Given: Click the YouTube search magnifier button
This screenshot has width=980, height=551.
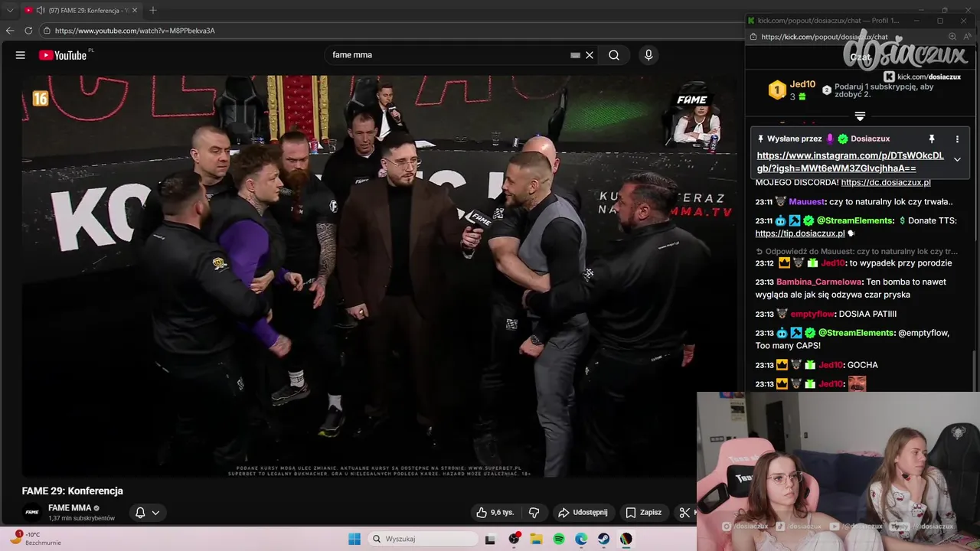Looking at the screenshot, I should 614,55.
